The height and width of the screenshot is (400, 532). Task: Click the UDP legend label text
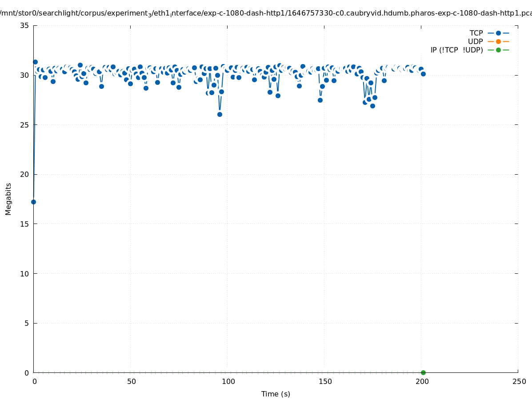point(475,41)
